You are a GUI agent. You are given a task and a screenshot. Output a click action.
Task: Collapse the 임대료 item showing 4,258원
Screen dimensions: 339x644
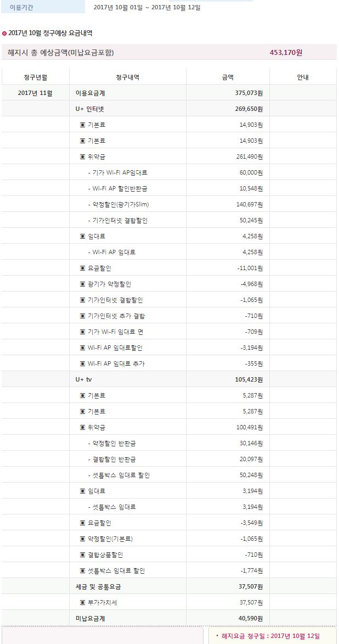[x=83, y=237]
